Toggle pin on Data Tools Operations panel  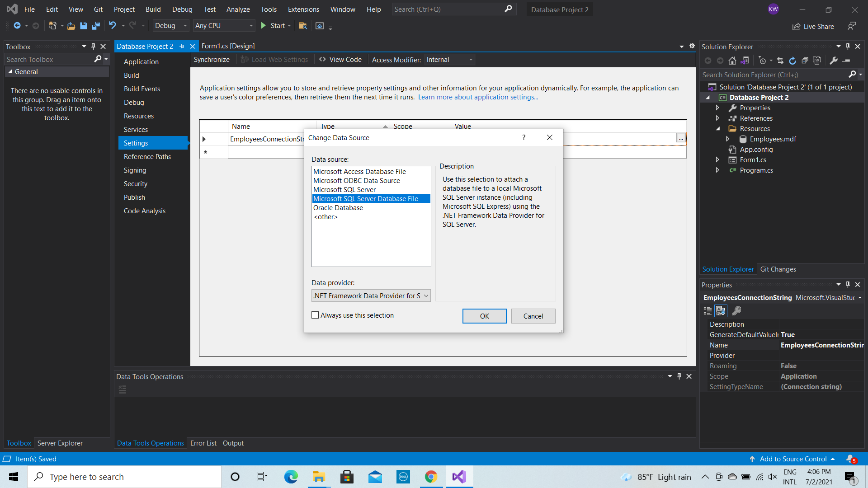(x=679, y=376)
